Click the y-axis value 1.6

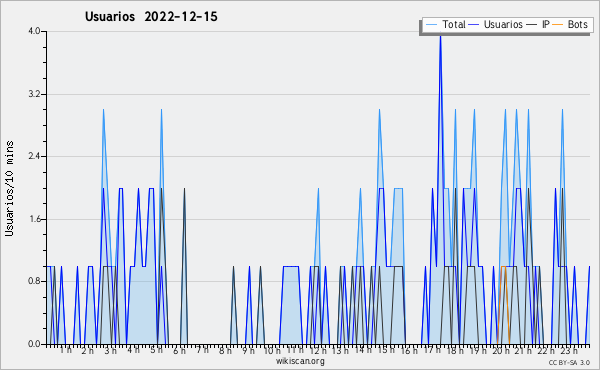tap(34, 219)
